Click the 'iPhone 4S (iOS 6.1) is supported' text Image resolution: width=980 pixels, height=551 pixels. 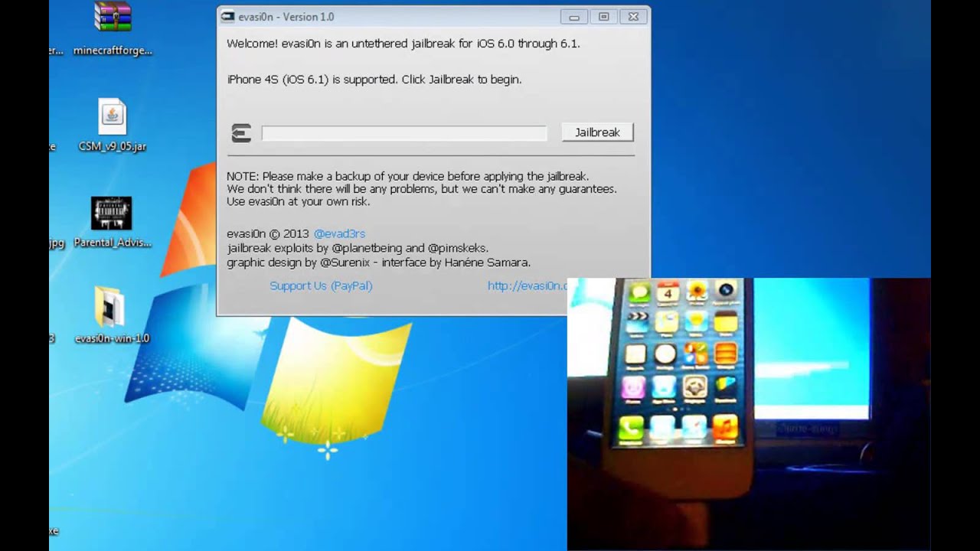(374, 79)
